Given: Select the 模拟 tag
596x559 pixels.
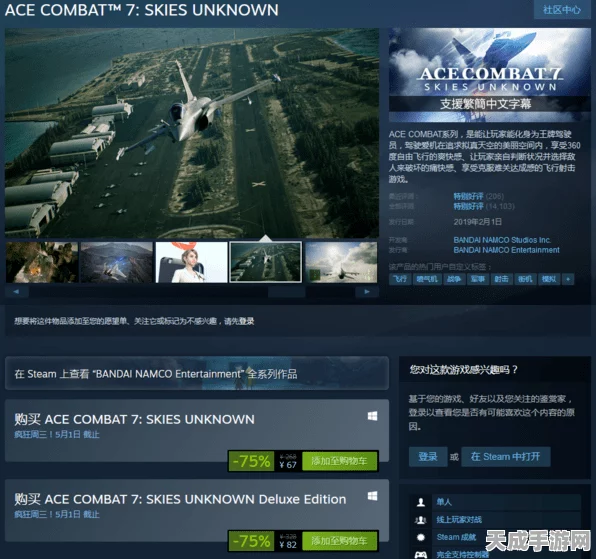Looking at the screenshot, I should 549,279.
